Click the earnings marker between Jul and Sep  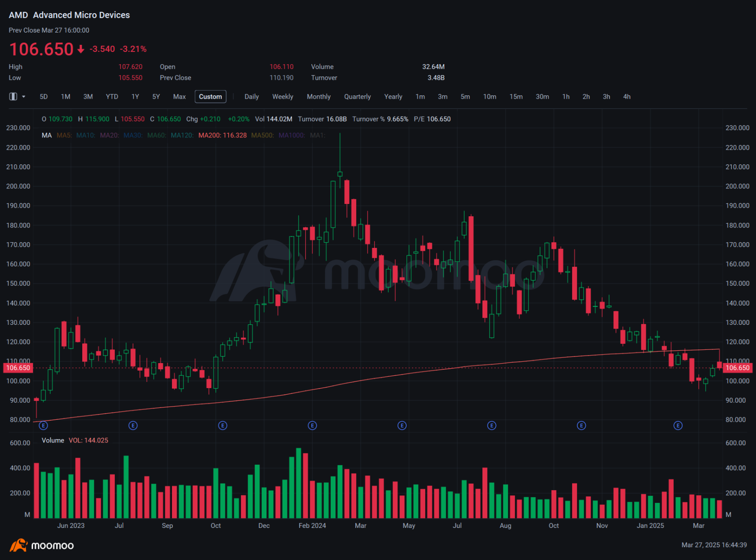point(133,426)
